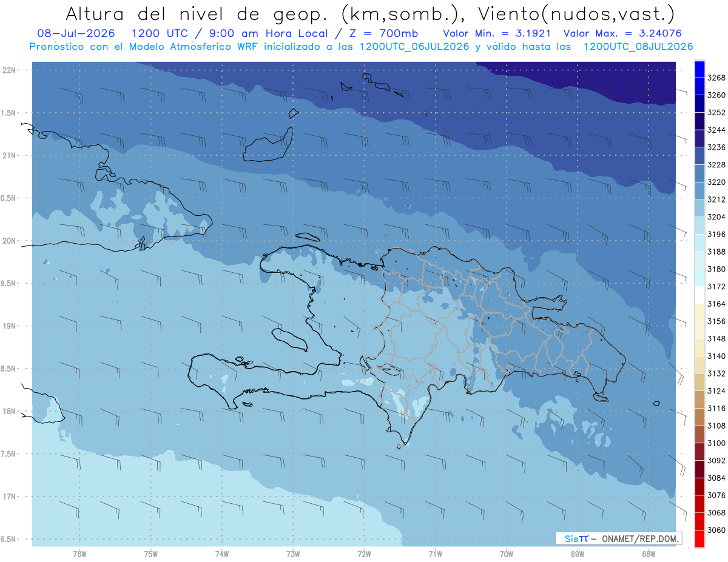Click the 3196 colorbar label
The width and height of the screenshot is (728, 562).
pyautogui.click(x=716, y=235)
